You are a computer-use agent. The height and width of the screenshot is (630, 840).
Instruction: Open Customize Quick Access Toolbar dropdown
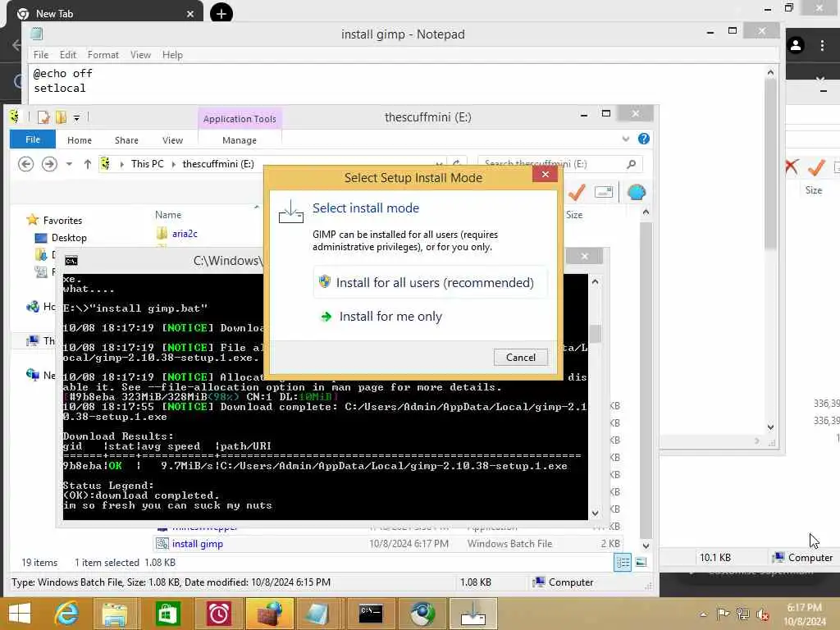pyautogui.click(x=76, y=117)
